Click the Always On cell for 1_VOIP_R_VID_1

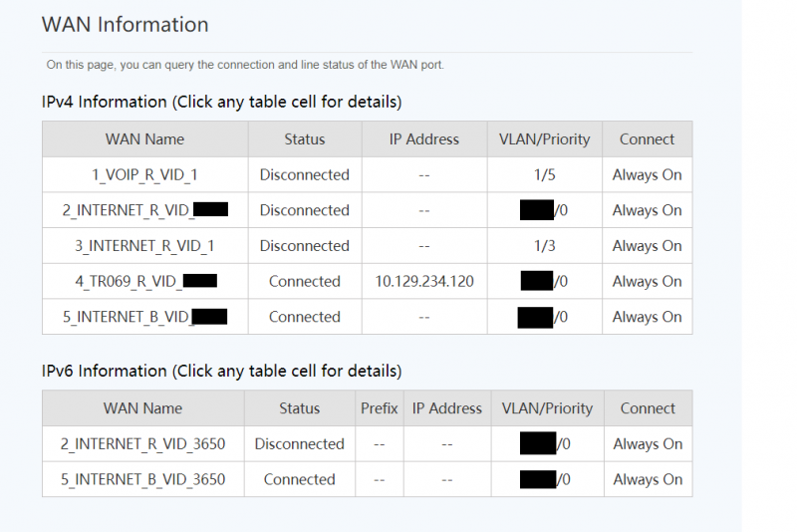pos(647,174)
